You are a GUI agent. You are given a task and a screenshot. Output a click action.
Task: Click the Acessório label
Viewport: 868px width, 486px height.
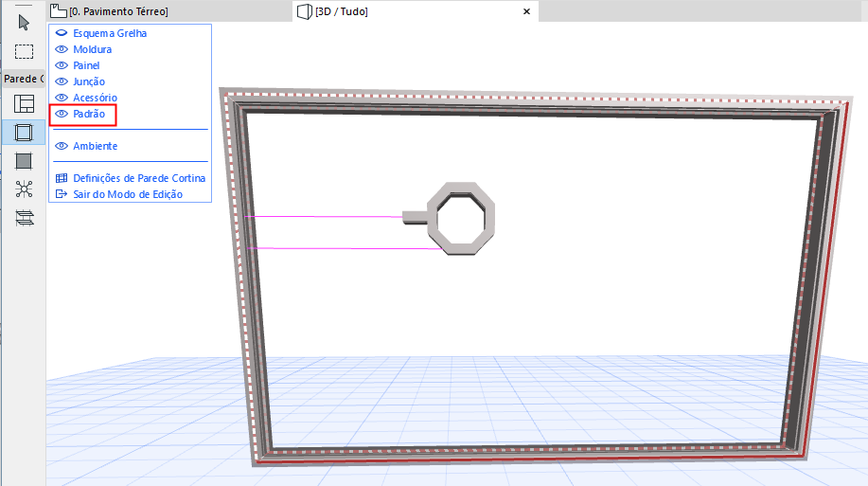coord(96,98)
